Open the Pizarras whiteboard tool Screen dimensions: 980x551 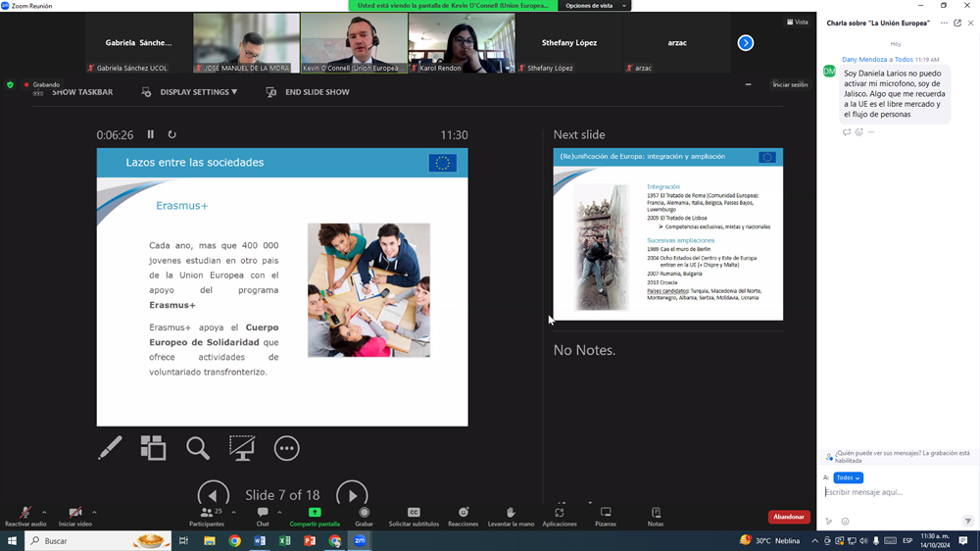606,516
